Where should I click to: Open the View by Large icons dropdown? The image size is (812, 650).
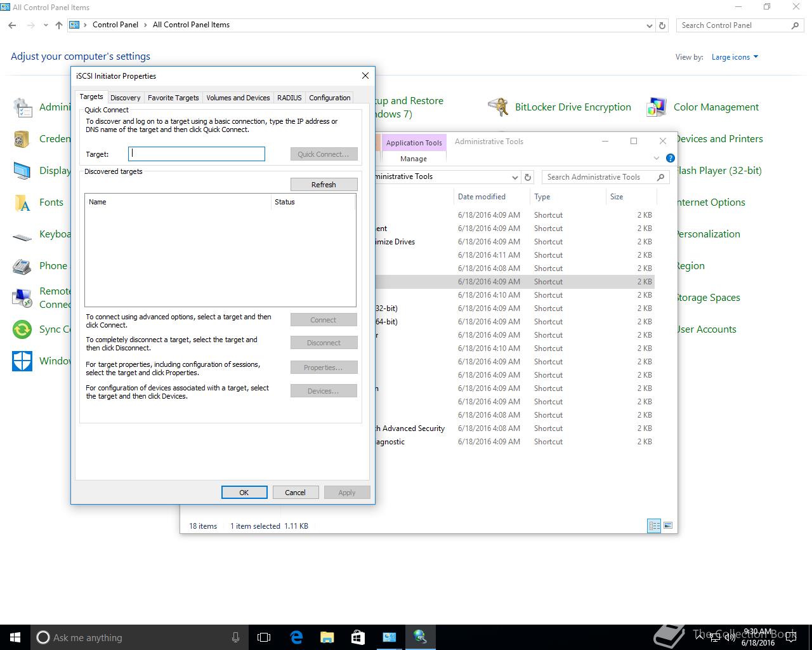(x=735, y=57)
